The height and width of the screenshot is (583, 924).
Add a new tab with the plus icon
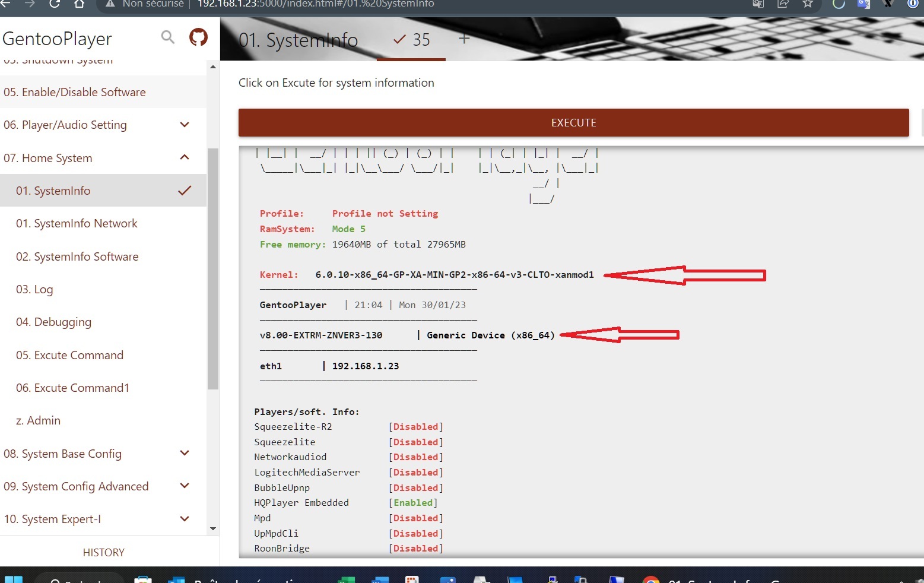464,39
